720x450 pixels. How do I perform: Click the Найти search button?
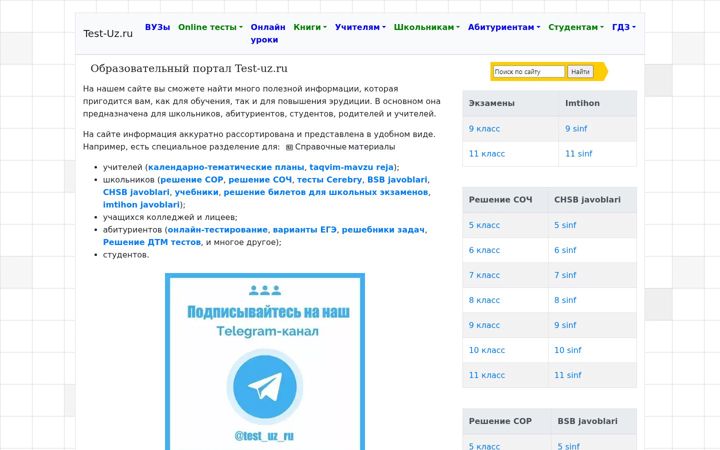click(580, 72)
